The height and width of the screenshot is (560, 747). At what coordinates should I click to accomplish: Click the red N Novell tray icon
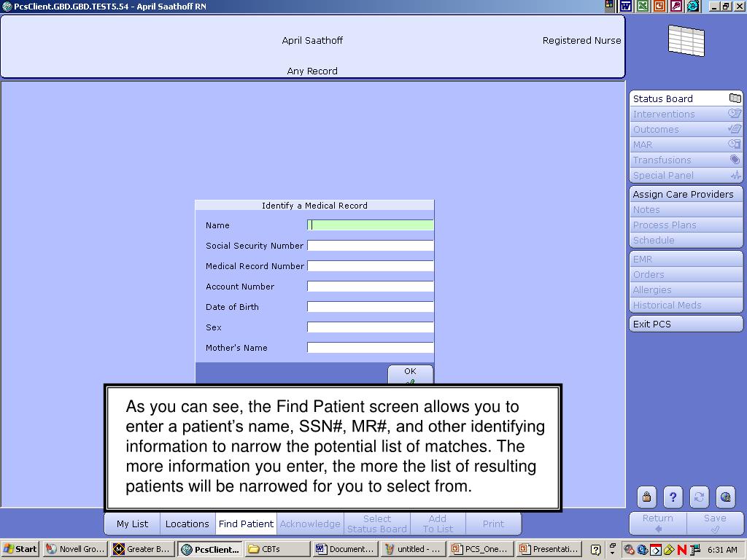point(682,550)
